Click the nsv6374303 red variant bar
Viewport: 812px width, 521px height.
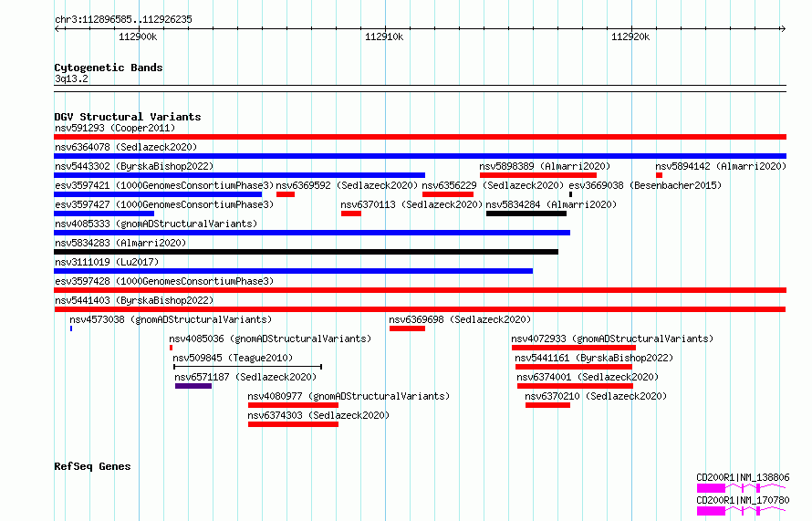pos(293,424)
